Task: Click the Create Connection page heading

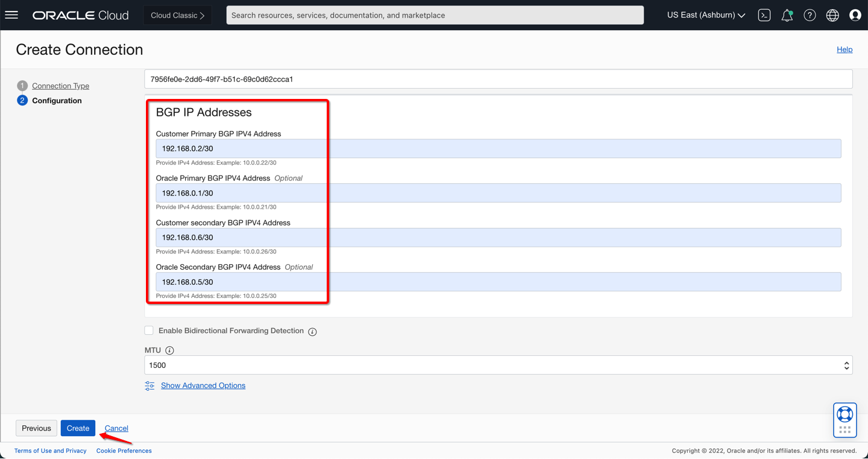Action: [80, 49]
